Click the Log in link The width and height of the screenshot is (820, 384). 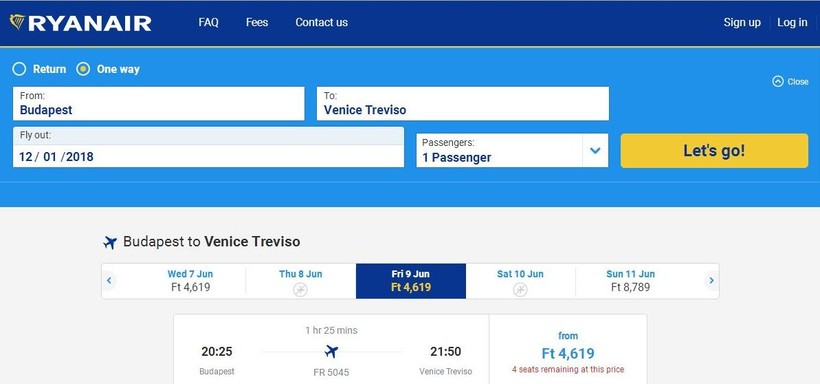point(792,22)
